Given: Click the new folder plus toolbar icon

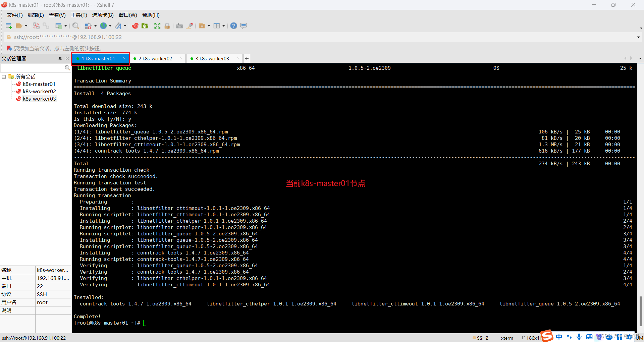Looking at the screenshot, I should point(202,26).
